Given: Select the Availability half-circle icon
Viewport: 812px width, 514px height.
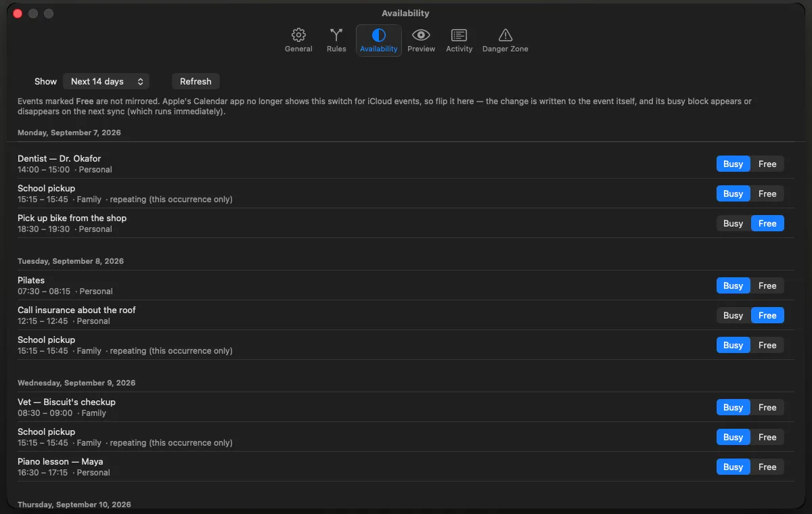Looking at the screenshot, I should [x=379, y=35].
